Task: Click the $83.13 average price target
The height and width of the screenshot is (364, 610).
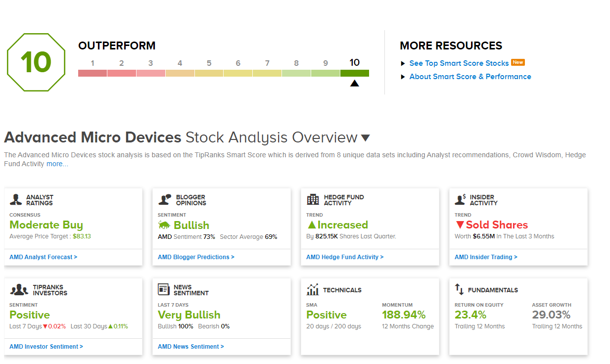Action: pos(82,236)
